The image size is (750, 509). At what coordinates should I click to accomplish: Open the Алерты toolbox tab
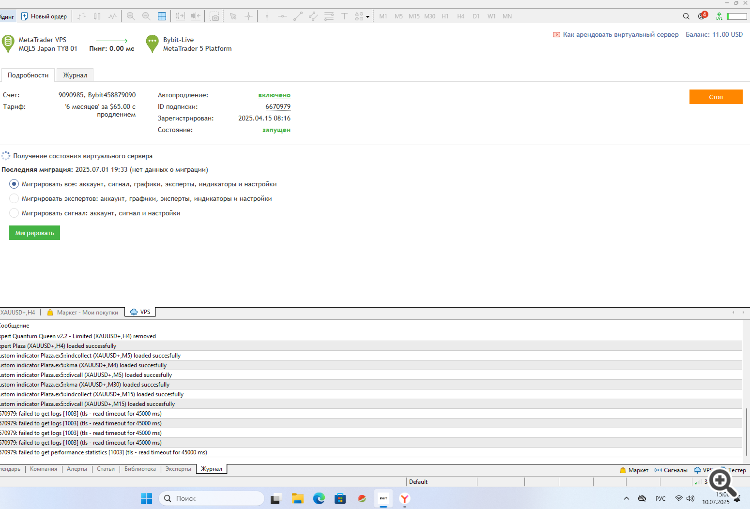[x=77, y=469]
